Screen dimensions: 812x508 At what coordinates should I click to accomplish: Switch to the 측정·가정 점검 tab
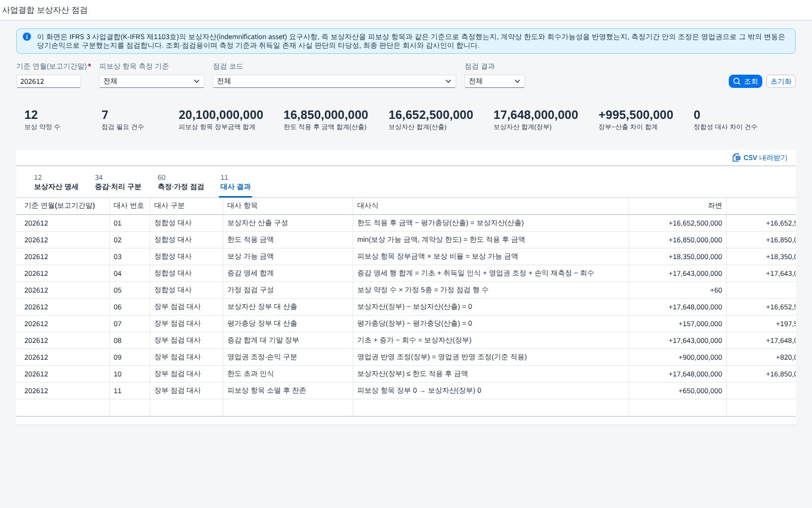[x=181, y=182]
